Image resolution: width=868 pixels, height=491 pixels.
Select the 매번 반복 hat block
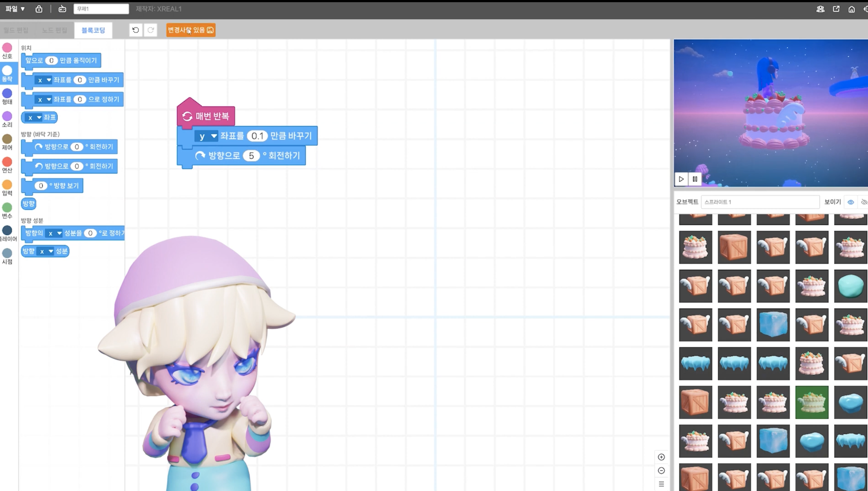point(206,116)
